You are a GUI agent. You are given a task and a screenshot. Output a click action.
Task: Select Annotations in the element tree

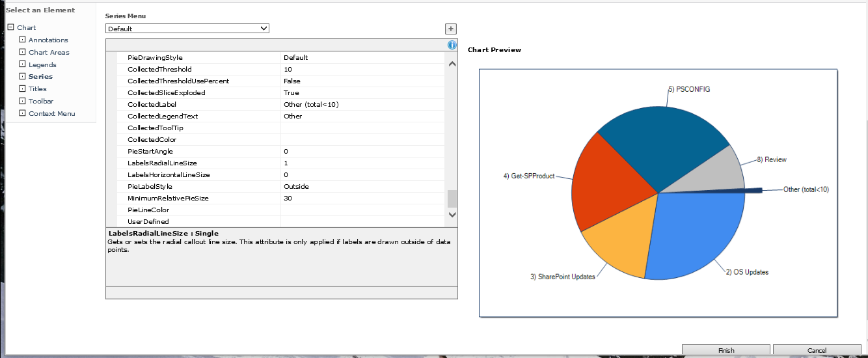[48, 40]
